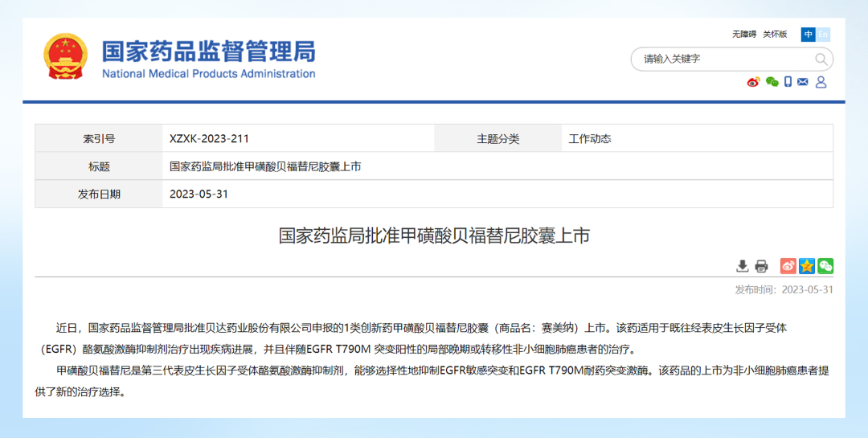This screenshot has height=438, width=868.
Task: Enable 无障碍 accessibility mode
Action: coord(743,35)
